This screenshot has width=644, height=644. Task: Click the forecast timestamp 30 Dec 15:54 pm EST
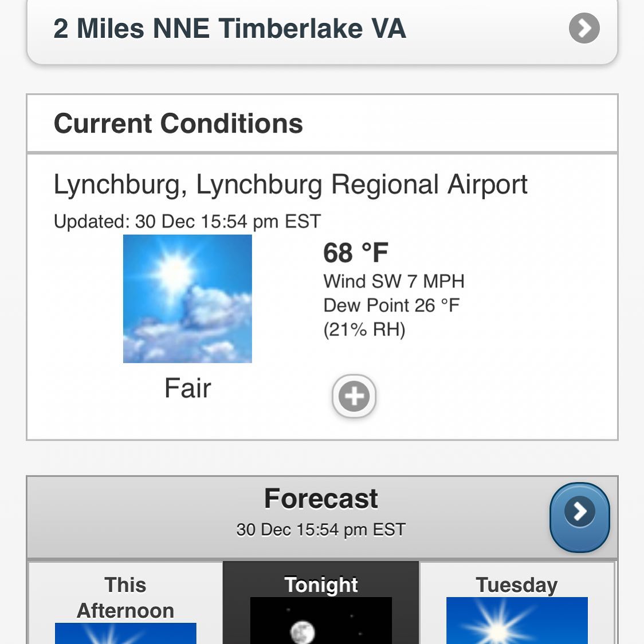[x=321, y=529]
